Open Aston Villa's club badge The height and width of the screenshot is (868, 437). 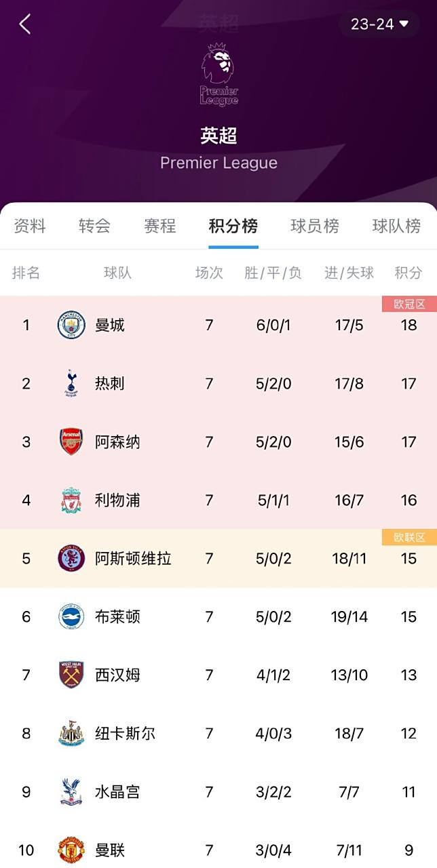tap(70, 558)
